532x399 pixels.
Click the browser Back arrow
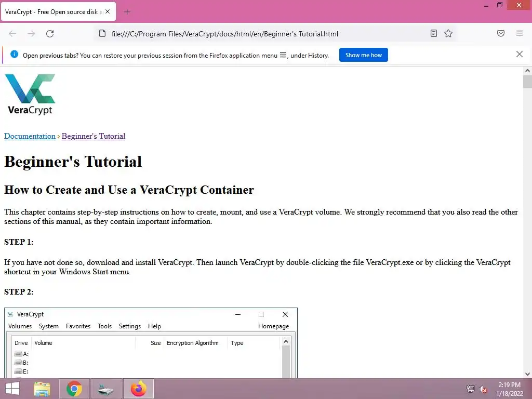point(12,34)
